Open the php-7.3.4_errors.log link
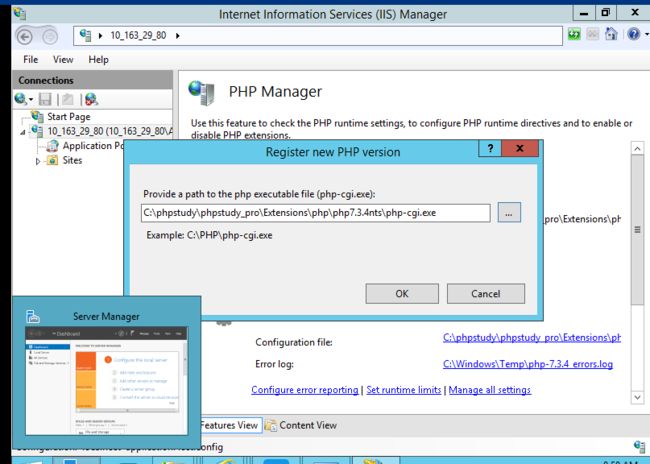Viewport: 650px width, 464px height. 528,364
